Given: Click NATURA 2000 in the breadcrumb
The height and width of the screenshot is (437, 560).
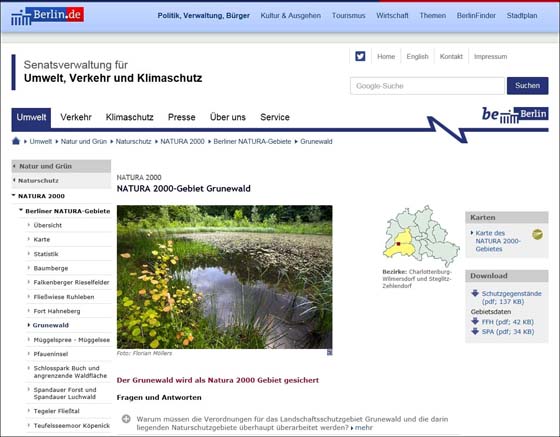Looking at the screenshot, I should (x=182, y=141).
